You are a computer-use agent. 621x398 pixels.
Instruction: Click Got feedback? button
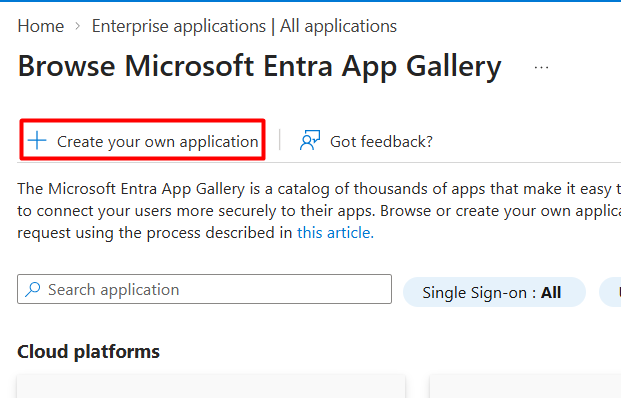366,141
